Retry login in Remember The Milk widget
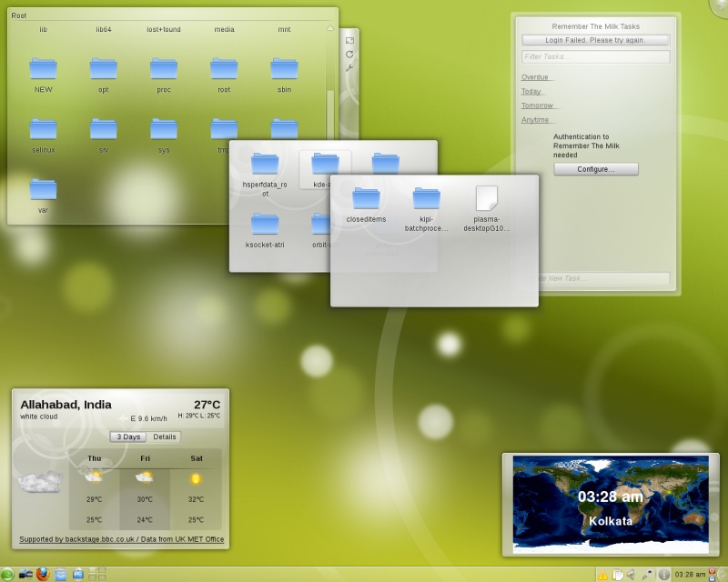Screen dimensions: 728x582 click(x=596, y=40)
